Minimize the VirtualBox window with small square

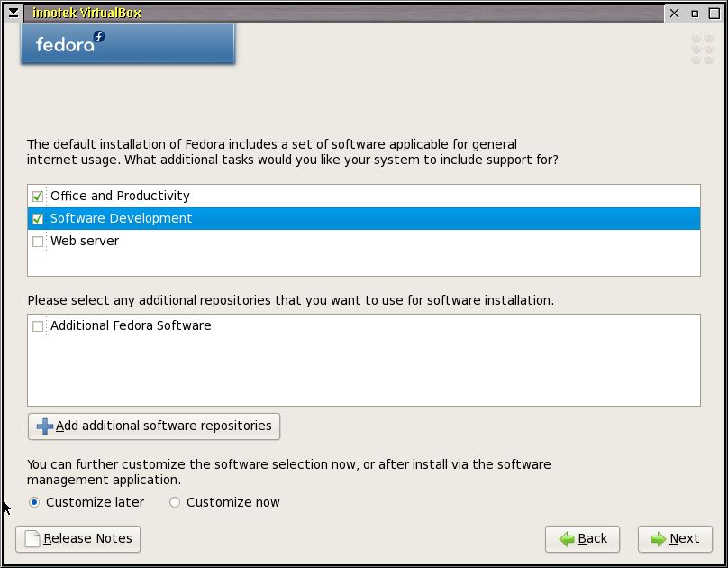[695, 14]
